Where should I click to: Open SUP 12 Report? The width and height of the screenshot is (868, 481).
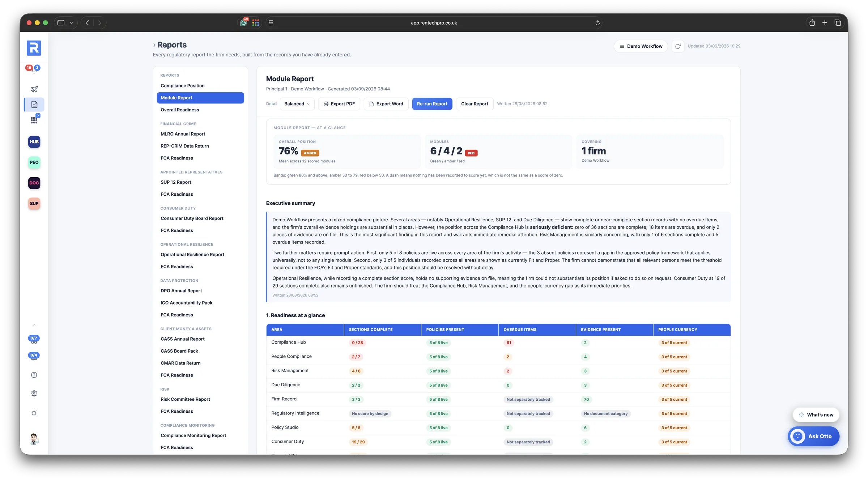tap(200, 182)
